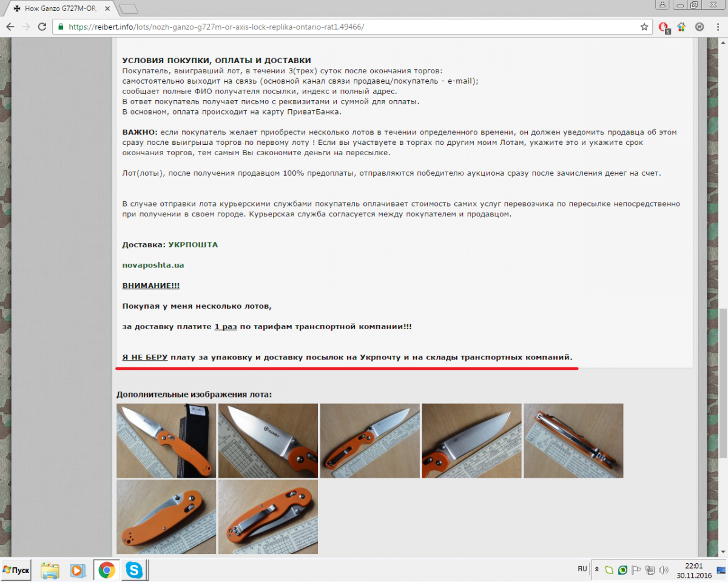Open the light-green tray application icon

click(610, 570)
